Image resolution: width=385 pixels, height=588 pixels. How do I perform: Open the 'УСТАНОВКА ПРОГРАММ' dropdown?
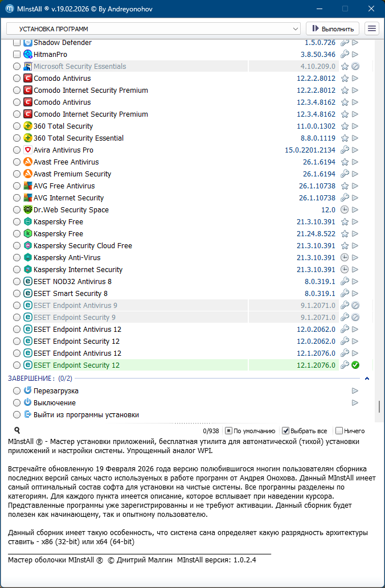click(153, 28)
